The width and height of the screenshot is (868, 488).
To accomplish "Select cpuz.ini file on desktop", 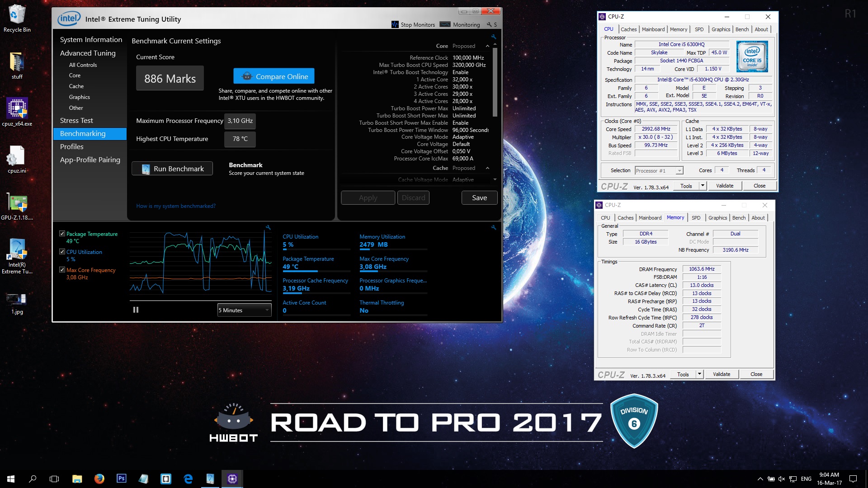I will click(x=17, y=159).
